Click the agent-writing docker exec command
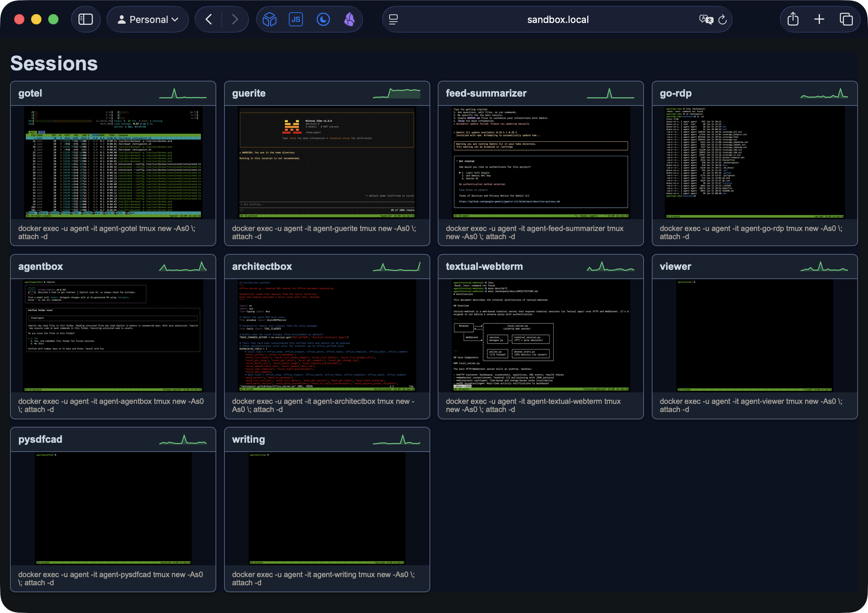Screen dimensions: 868x613 tap(324, 579)
